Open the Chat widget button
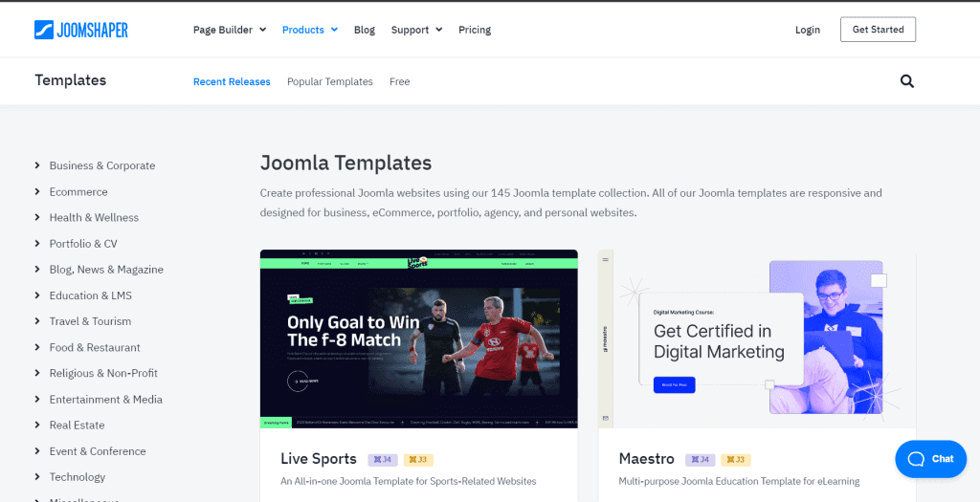Screen dimensions: 980x502 930,459
